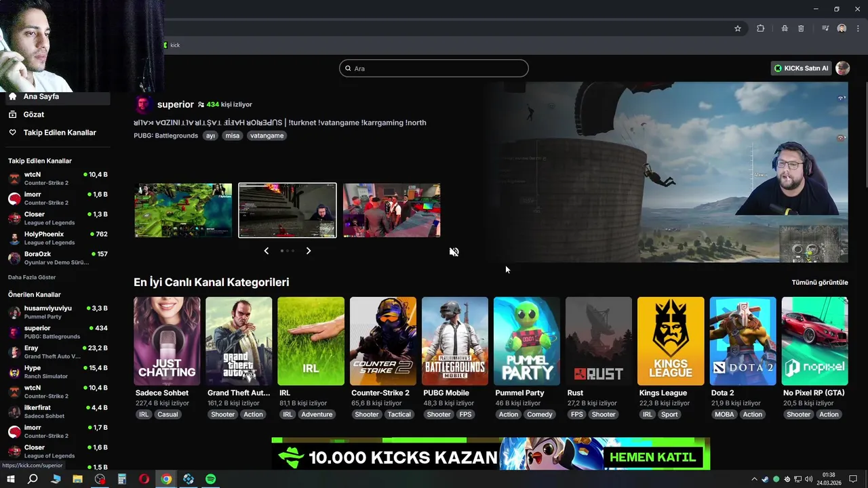The width and height of the screenshot is (868, 488).
Task: Click the Casual tag under Sadece Sohbet
Action: click(x=167, y=415)
